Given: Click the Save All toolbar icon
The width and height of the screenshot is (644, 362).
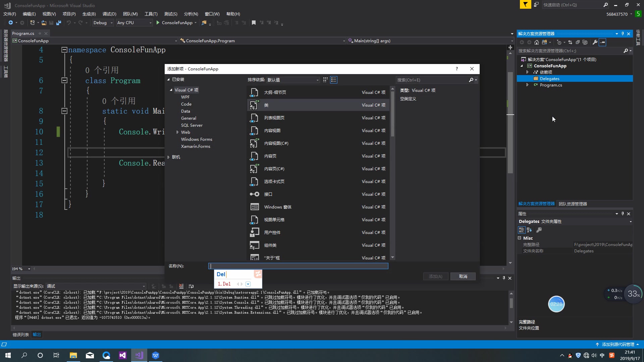Looking at the screenshot, I should point(59,22).
